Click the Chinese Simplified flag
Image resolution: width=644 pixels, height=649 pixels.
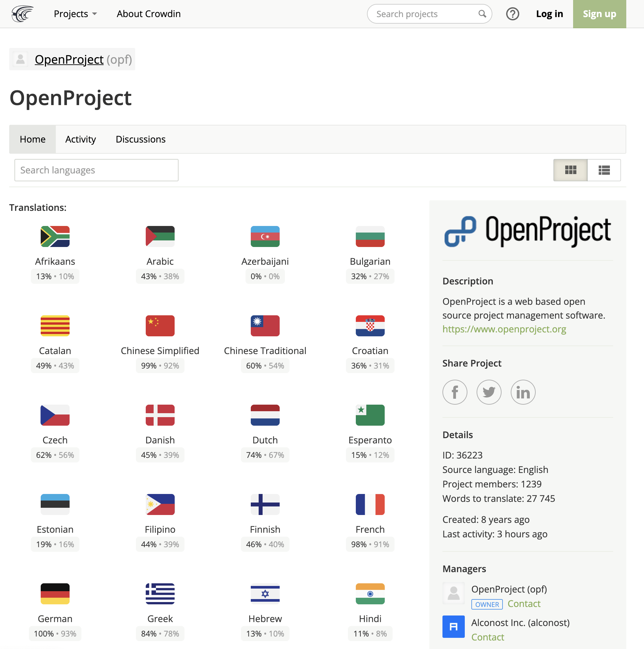pos(160,325)
